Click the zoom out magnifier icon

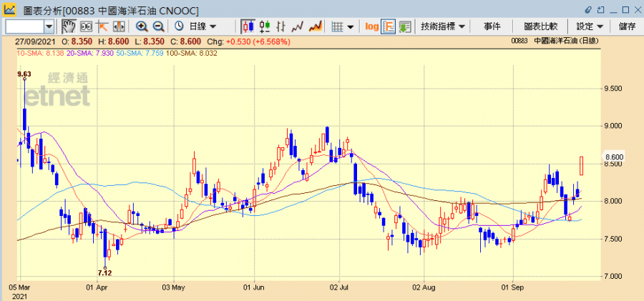158,26
